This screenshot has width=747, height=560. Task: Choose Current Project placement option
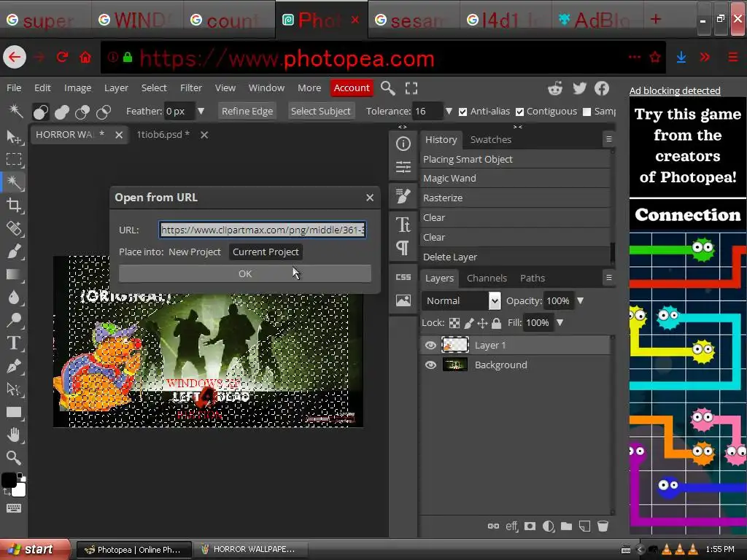tap(266, 252)
